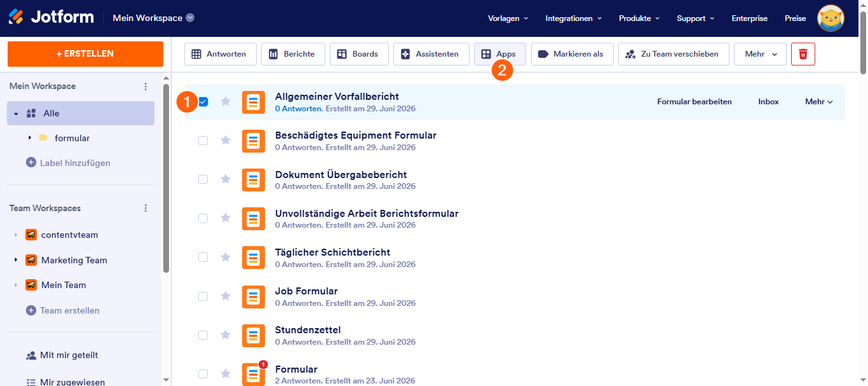Open Mein Workspace three-dot options
This screenshot has height=386, width=868.
[146, 86]
